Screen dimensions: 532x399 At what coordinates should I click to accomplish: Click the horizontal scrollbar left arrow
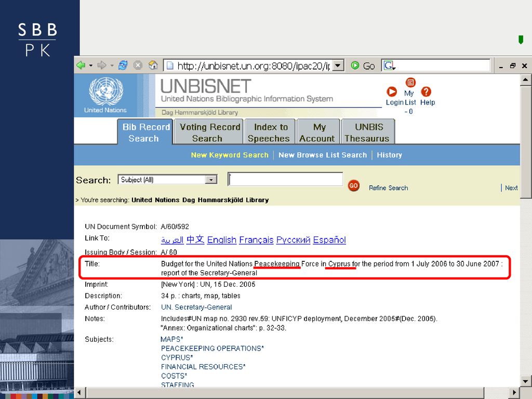pyautogui.click(x=79, y=393)
